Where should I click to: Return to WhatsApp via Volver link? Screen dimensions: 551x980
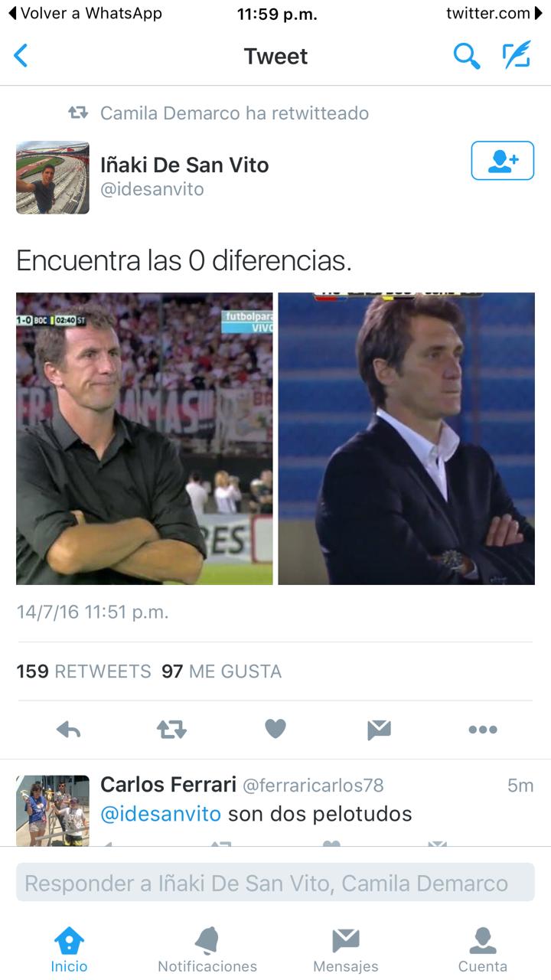coord(85,14)
